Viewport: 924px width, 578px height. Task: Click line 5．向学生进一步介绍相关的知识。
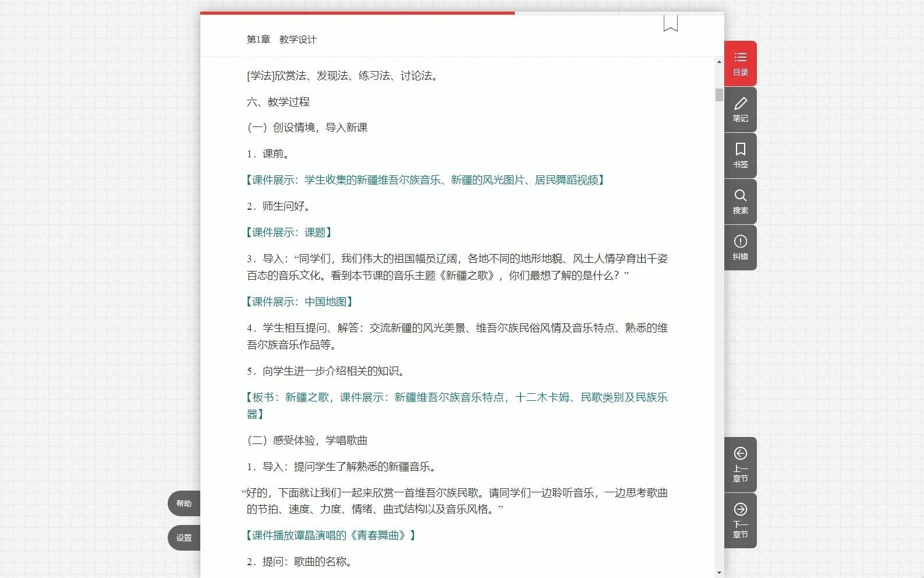(326, 371)
